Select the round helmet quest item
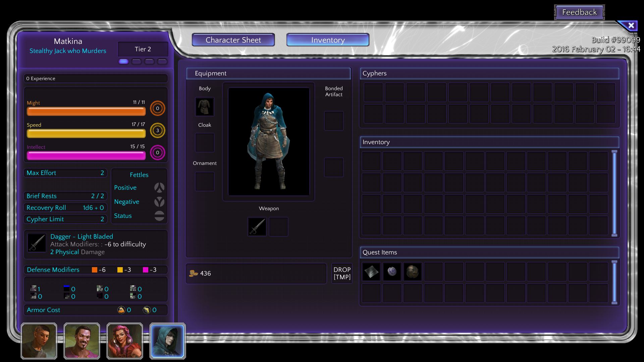644x362 pixels. [413, 271]
